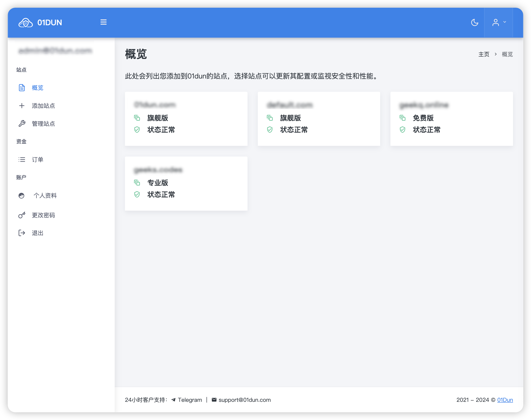Click 站点 section heading in sidebar

21,70
